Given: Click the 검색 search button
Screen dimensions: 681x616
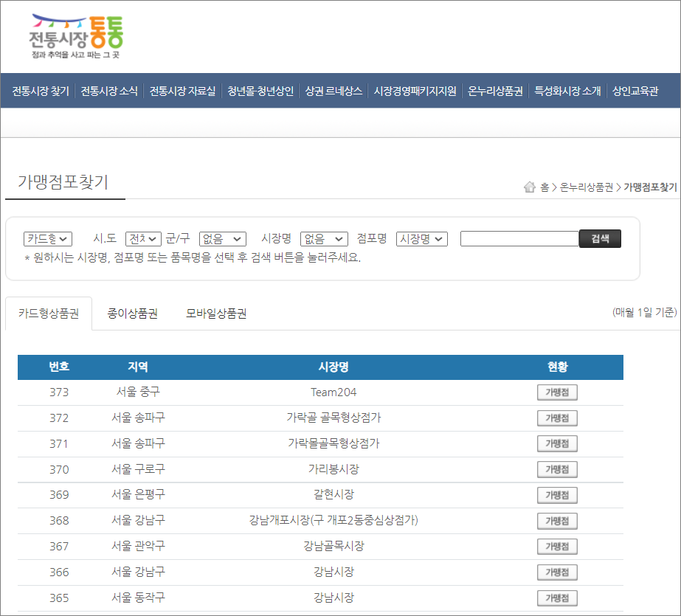Looking at the screenshot, I should pyautogui.click(x=599, y=238).
